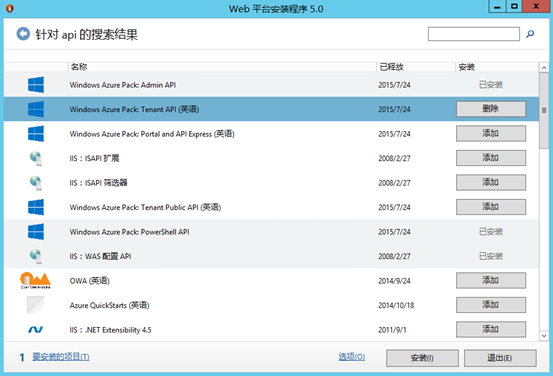Image resolution: width=553 pixels, height=376 pixels.
Task: Click 已安装 status for PowerShell API
Action: pyautogui.click(x=491, y=232)
